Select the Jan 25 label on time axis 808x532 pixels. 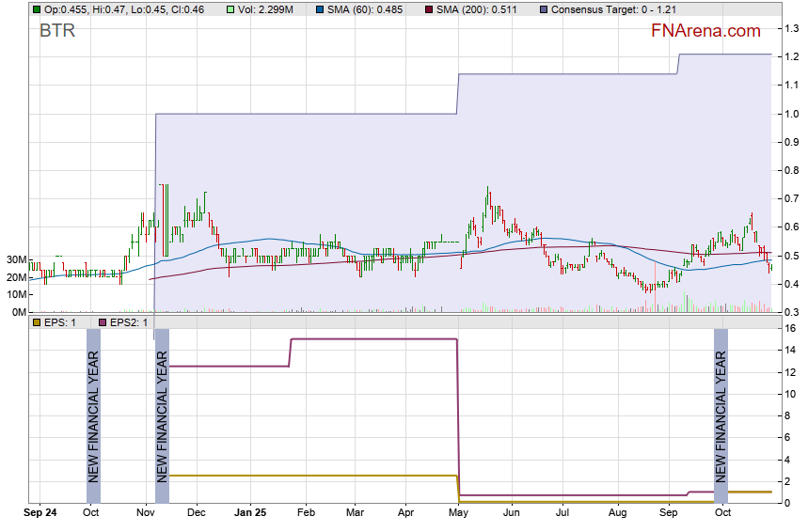pyautogui.click(x=250, y=513)
